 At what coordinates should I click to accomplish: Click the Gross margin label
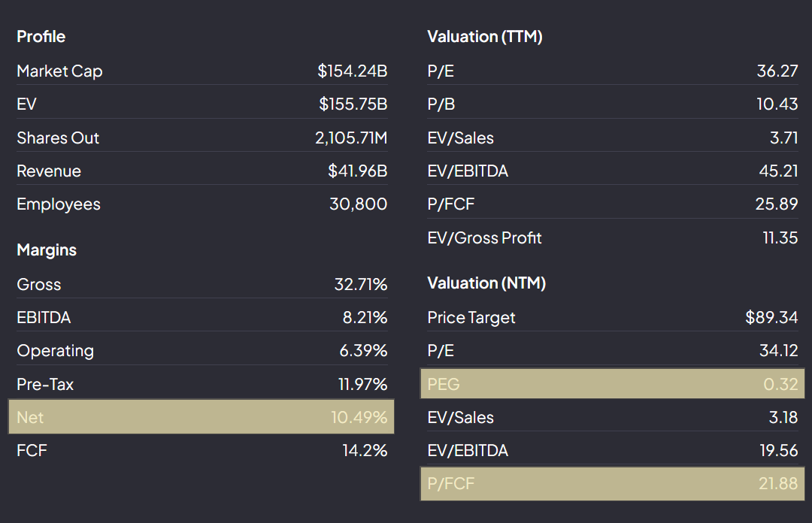[x=38, y=285]
